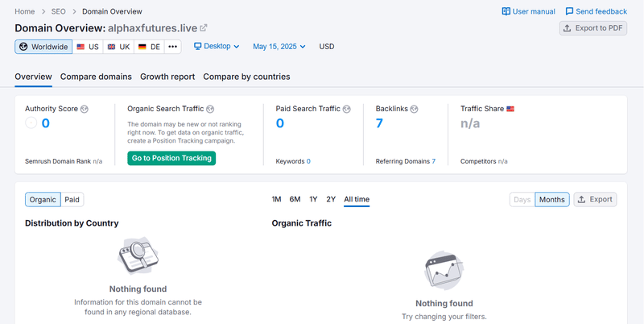
Task: Select the 6M time range
Action: pyautogui.click(x=295, y=199)
